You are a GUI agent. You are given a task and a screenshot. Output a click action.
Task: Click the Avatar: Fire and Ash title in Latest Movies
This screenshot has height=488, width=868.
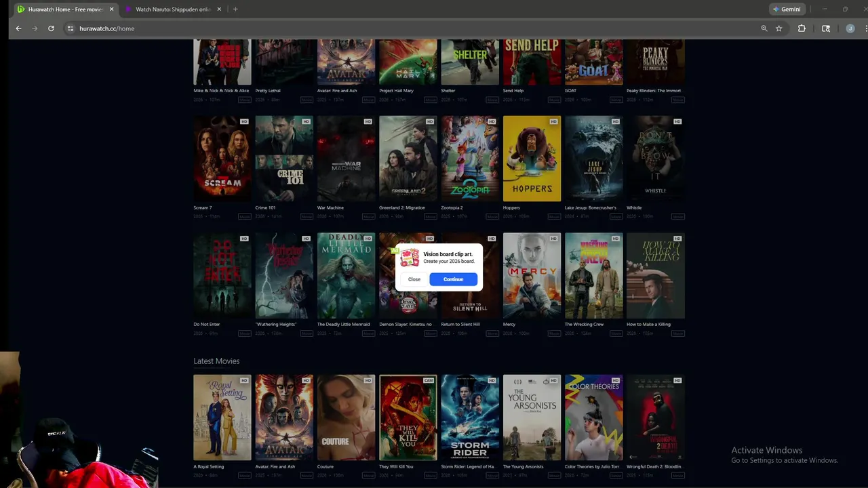[x=275, y=467]
